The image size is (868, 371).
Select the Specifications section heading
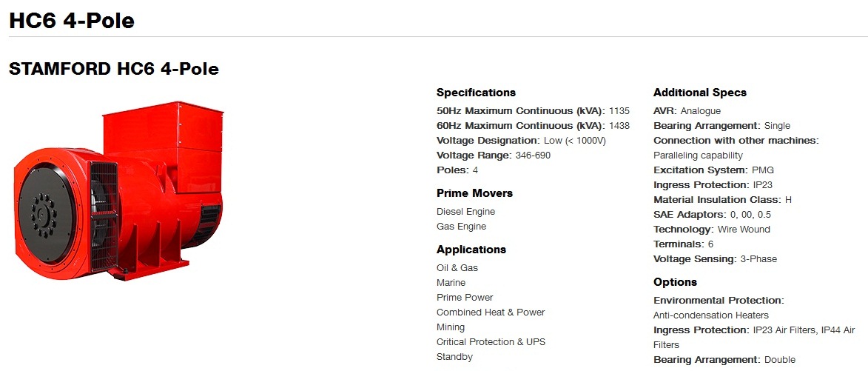pos(476,93)
